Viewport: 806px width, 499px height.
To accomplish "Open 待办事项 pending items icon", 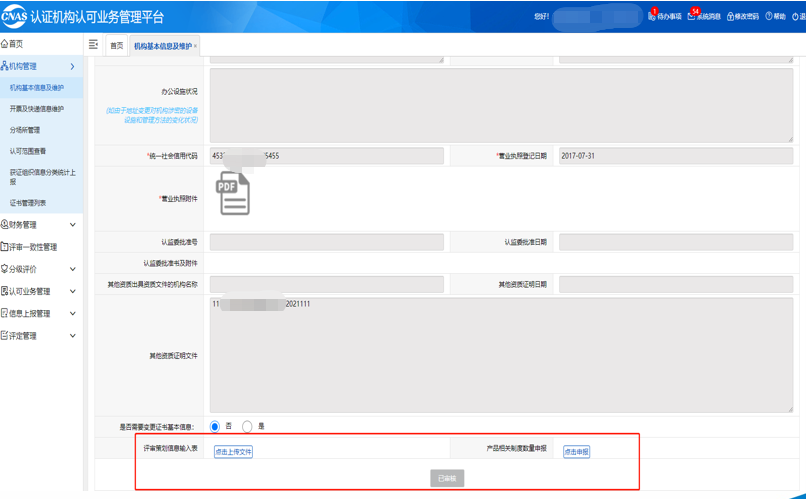I will click(652, 16).
